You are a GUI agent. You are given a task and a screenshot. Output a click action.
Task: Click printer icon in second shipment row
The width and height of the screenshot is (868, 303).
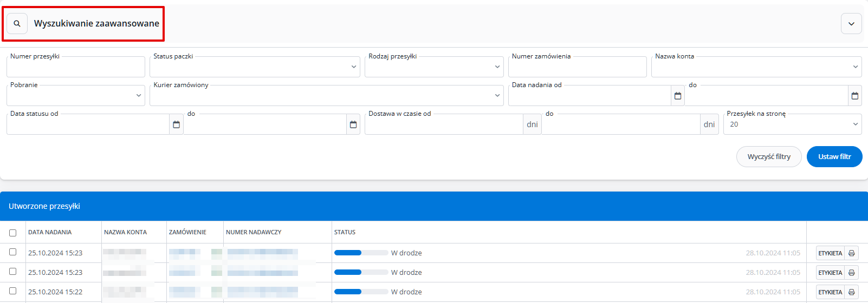point(851,273)
